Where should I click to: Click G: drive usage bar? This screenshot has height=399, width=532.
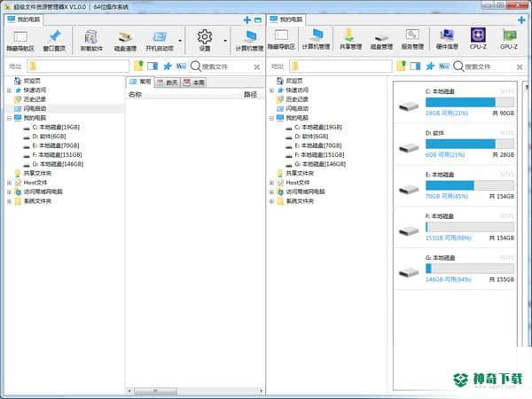tap(470, 269)
